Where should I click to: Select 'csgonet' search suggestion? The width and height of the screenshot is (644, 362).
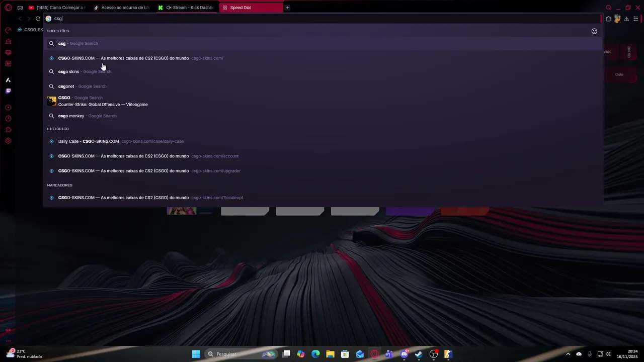[x=322, y=86]
